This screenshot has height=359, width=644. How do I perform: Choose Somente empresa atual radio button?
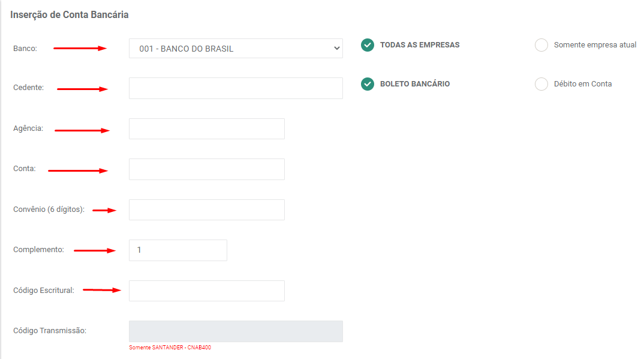[x=541, y=45]
